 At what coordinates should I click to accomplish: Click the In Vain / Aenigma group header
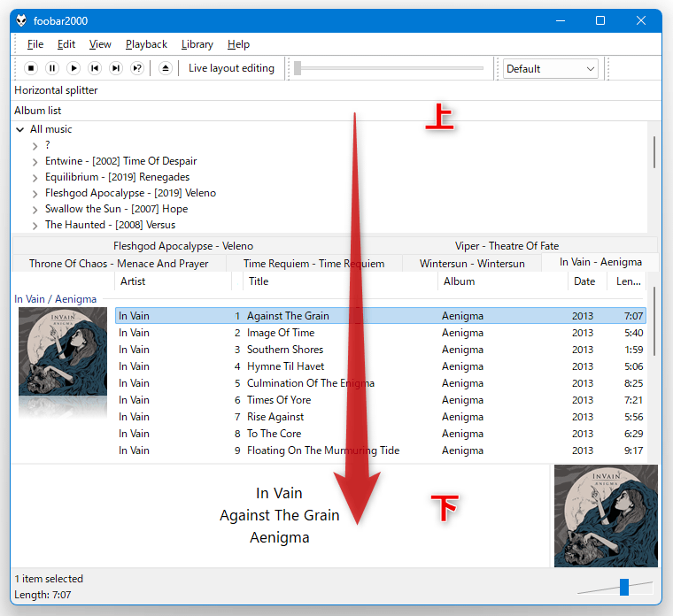pos(56,299)
